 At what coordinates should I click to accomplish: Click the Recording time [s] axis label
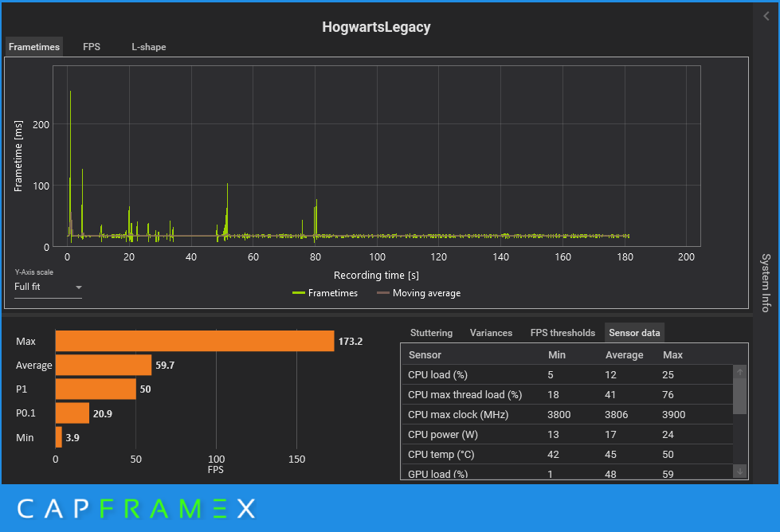(x=376, y=275)
